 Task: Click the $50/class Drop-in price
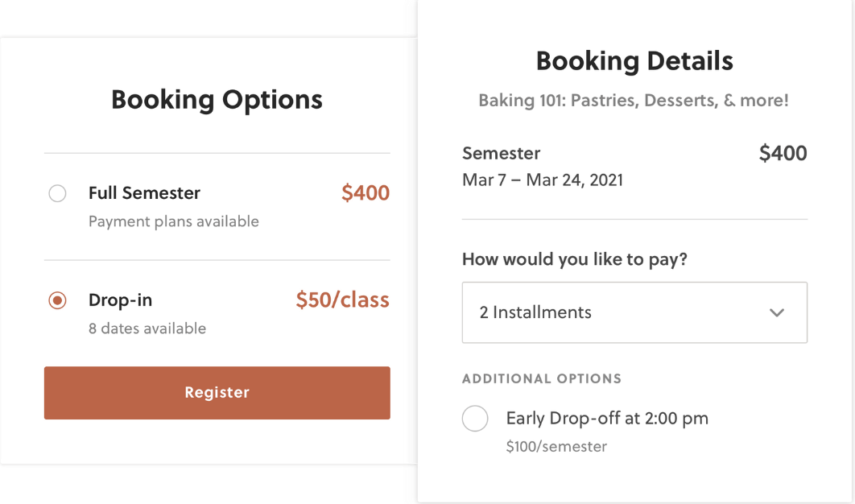pos(342,300)
